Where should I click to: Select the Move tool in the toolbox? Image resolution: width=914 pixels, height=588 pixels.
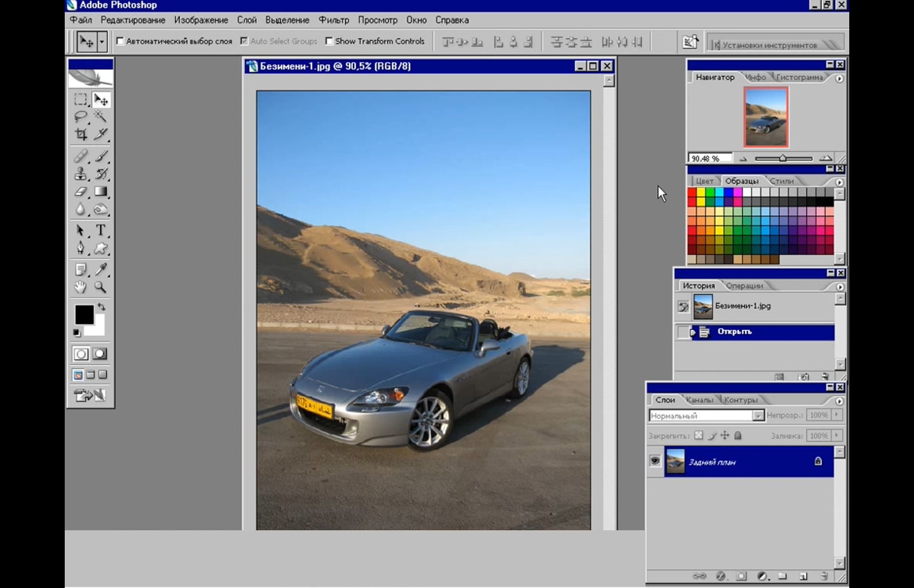tap(101, 100)
